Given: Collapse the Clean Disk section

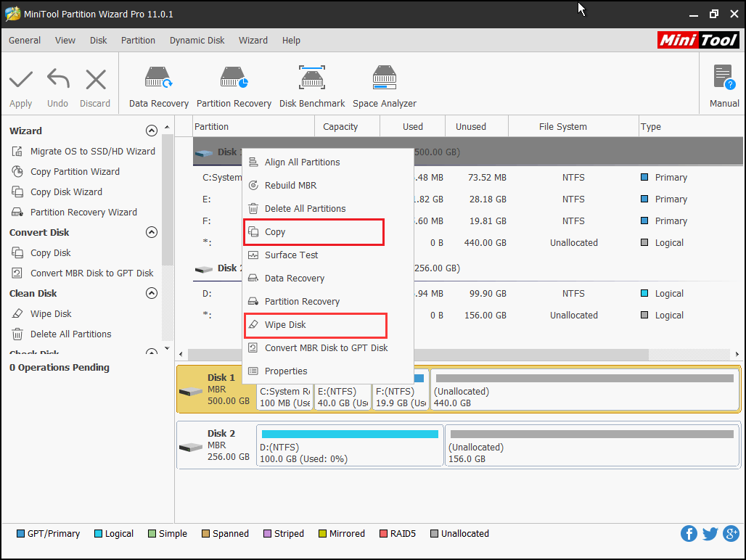Looking at the screenshot, I should [x=151, y=293].
